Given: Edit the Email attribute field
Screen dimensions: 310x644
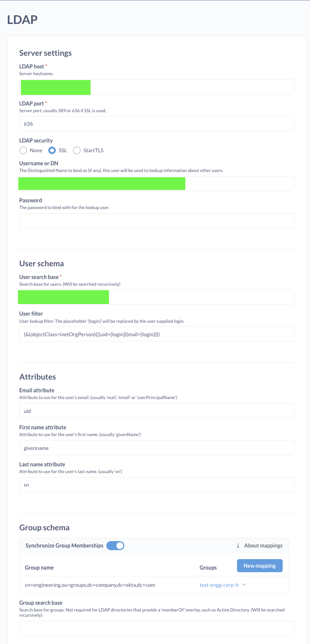Looking at the screenshot, I should [156, 411].
